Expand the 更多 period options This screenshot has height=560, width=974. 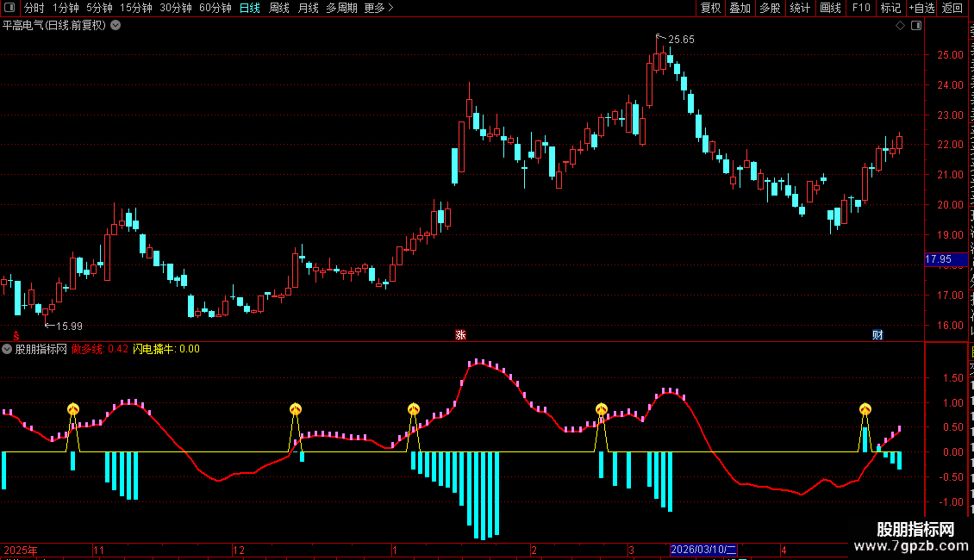click(x=379, y=8)
